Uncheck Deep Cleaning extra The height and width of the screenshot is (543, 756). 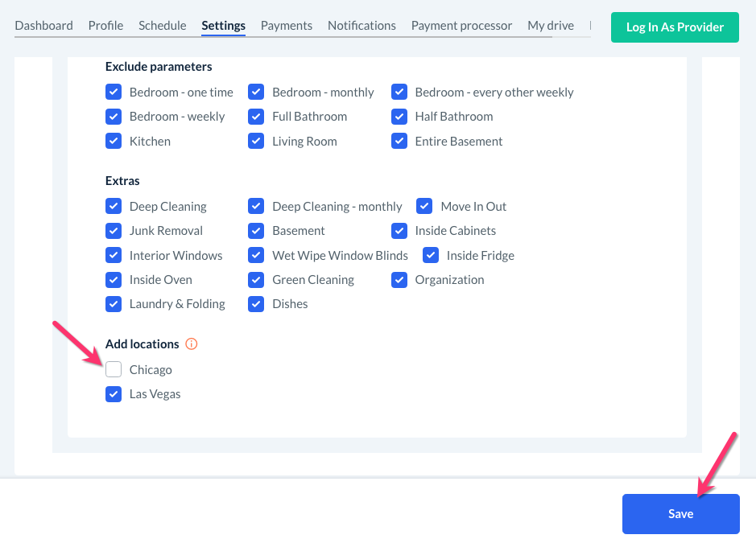pos(114,206)
